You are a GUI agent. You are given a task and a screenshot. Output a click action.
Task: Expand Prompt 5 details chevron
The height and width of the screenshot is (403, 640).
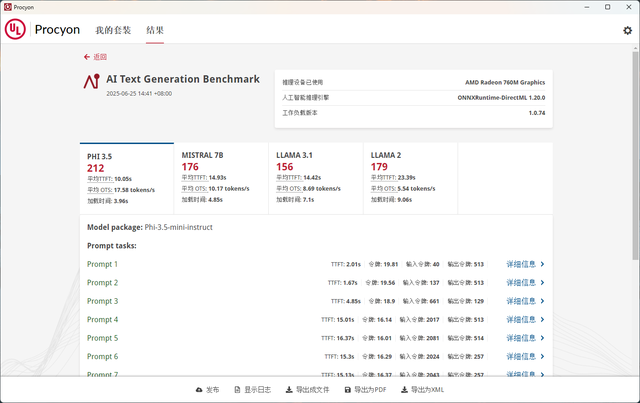tap(543, 338)
